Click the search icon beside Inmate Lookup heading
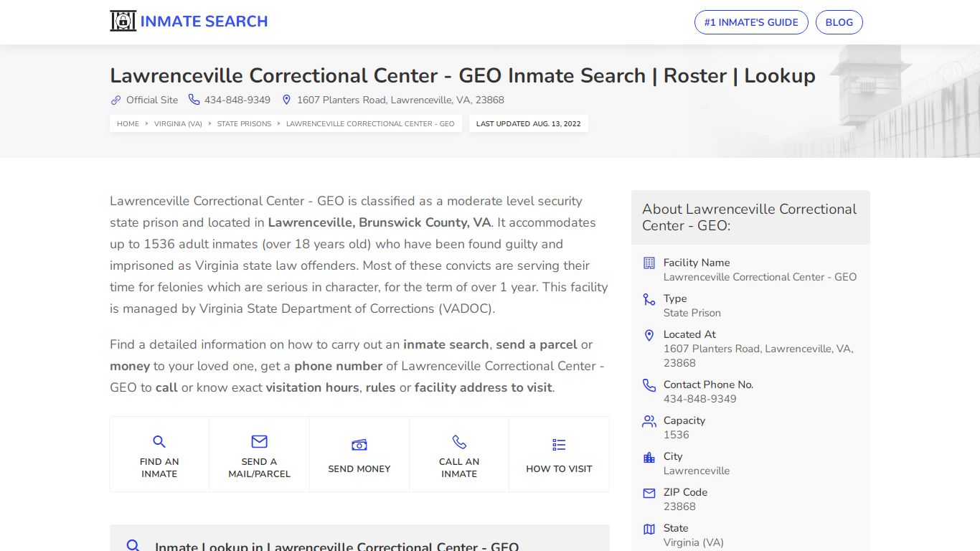Image resolution: width=980 pixels, height=551 pixels. (x=133, y=546)
